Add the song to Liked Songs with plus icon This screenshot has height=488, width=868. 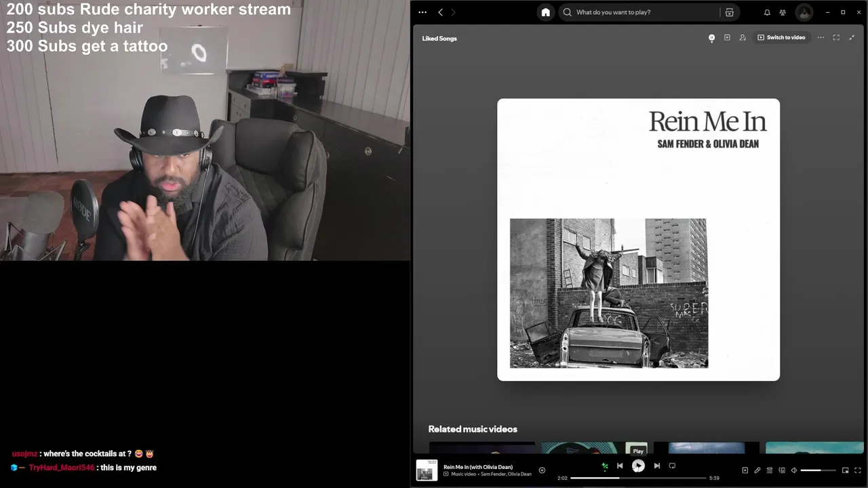tap(542, 470)
